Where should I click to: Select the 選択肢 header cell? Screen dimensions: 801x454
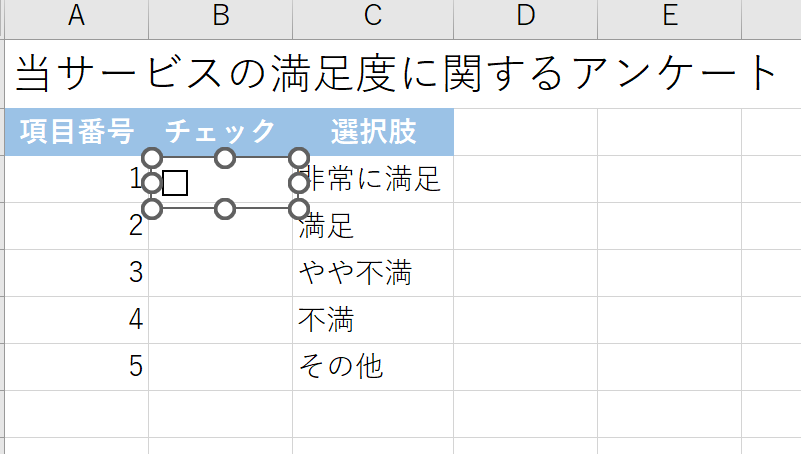[373, 132]
